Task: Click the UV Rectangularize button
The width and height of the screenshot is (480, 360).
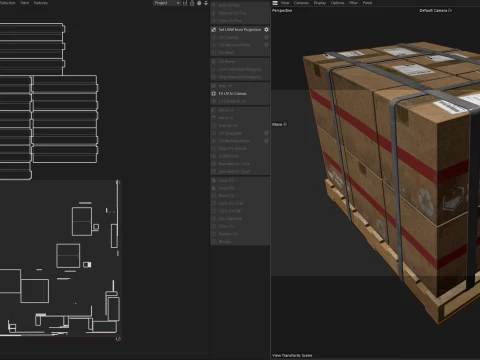Action: [240, 141]
